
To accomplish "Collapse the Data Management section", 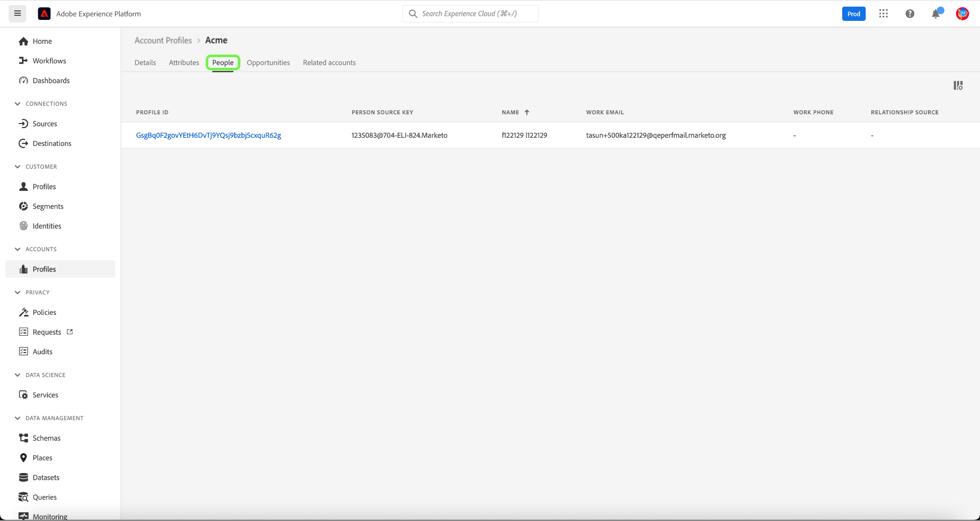I will [x=17, y=418].
